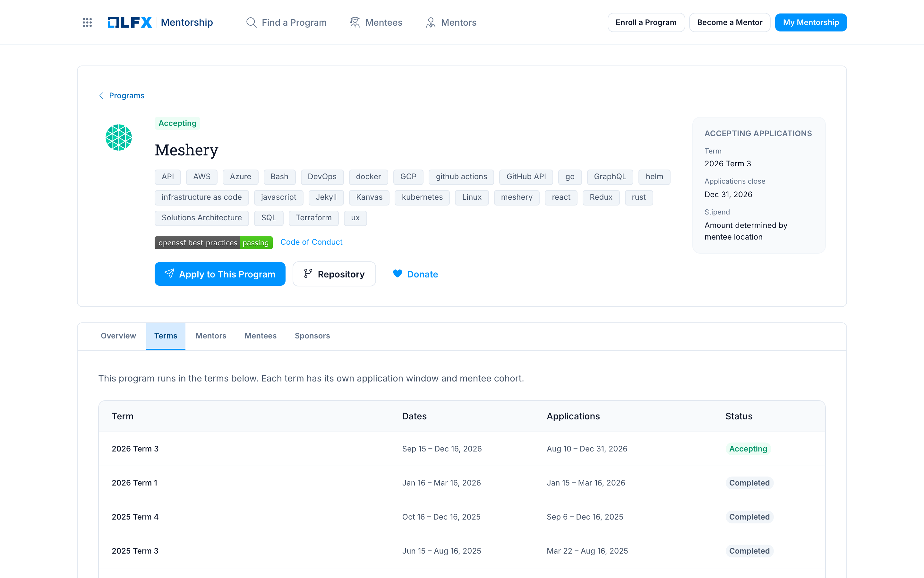Click the green Accepting status badge above Meshery

(177, 123)
